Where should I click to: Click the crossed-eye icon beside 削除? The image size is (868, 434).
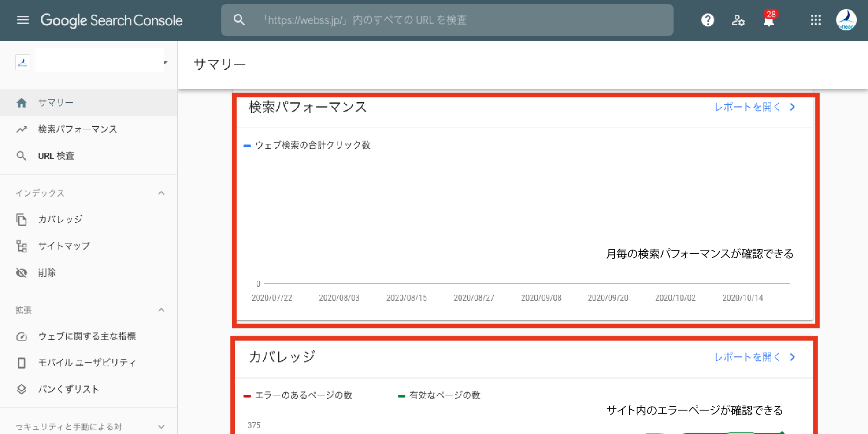pyautogui.click(x=22, y=273)
